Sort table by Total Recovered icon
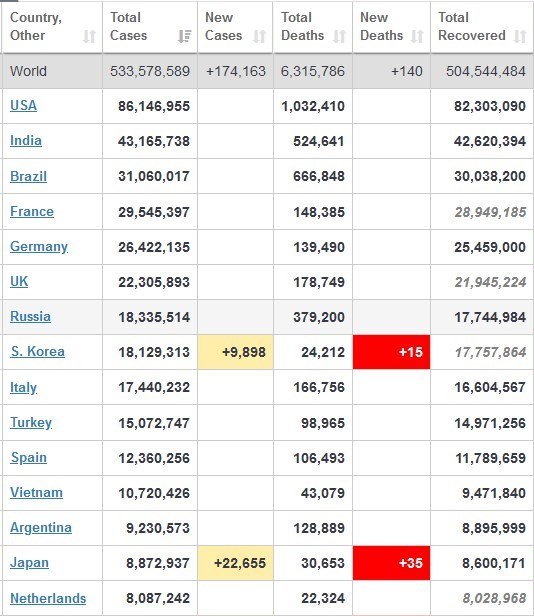Viewport: 534px width, 616px height. [x=520, y=36]
